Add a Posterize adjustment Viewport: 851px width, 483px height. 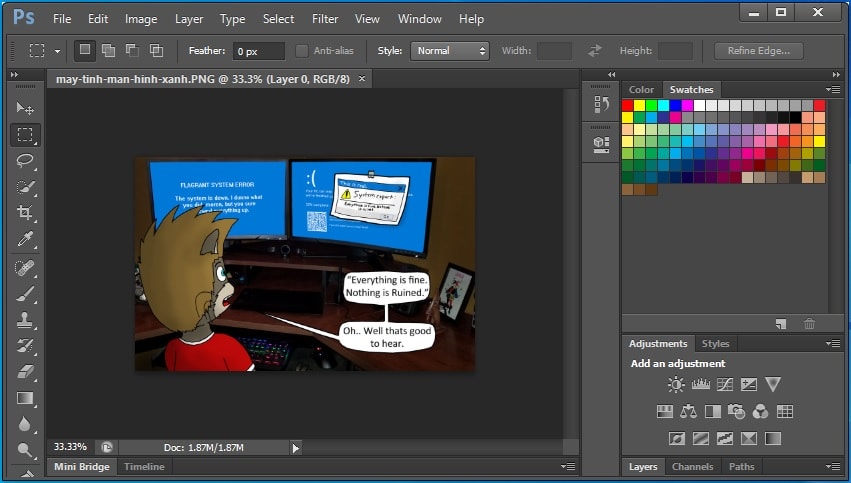tap(701, 438)
